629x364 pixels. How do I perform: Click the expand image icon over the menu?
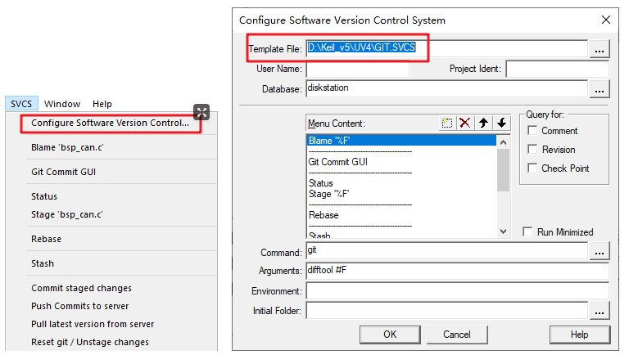click(201, 112)
